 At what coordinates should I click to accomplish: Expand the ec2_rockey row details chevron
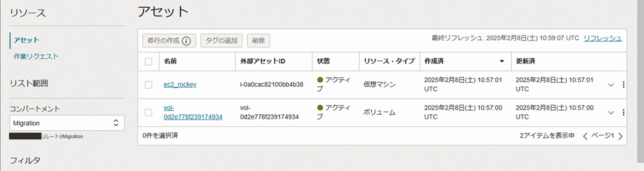pyautogui.click(x=611, y=85)
